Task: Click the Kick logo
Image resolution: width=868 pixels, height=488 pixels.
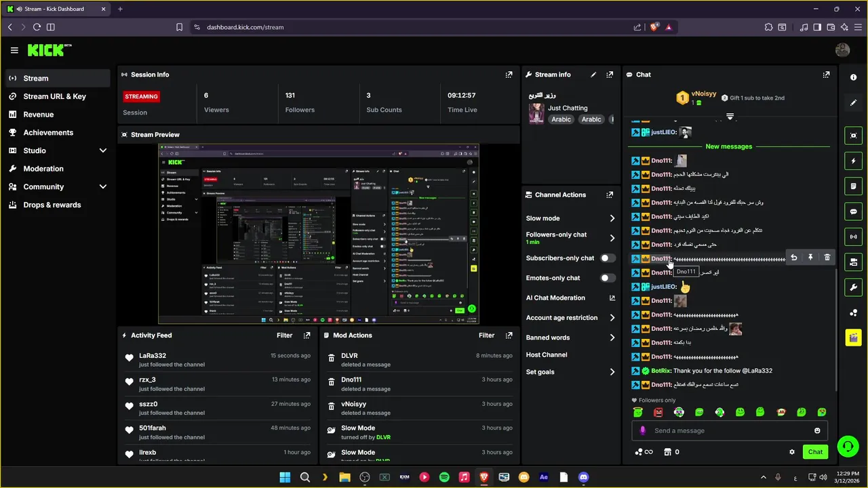Action: [x=49, y=50]
